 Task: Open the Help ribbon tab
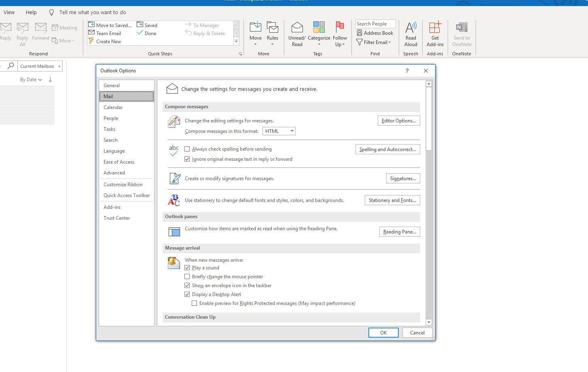(31, 12)
